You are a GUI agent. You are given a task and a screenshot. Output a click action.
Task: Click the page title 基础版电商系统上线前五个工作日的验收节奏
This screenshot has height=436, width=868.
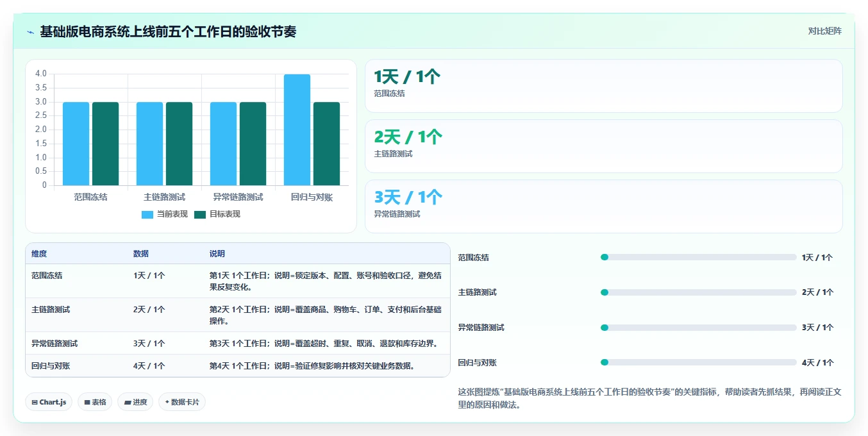[x=168, y=32]
